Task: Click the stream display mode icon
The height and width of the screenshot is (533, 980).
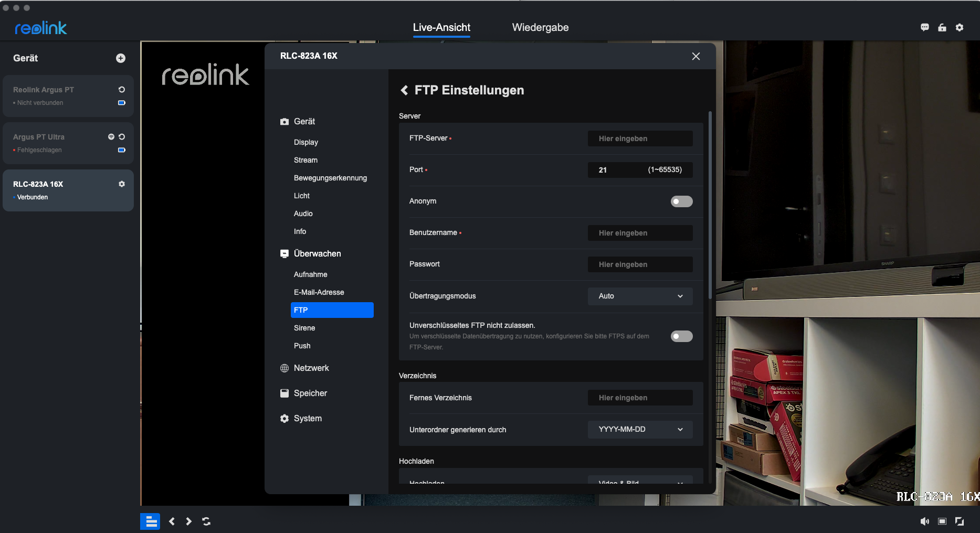Action: [x=942, y=521]
